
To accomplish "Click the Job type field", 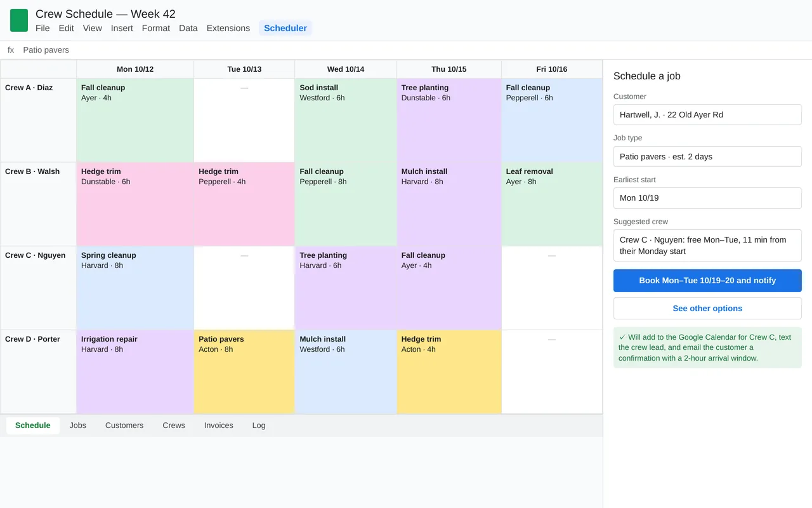I will (x=707, y=157).
